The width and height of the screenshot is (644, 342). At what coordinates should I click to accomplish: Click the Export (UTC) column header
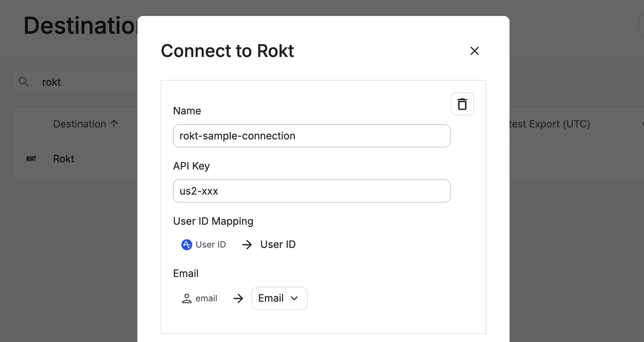(x=549, y=124)
